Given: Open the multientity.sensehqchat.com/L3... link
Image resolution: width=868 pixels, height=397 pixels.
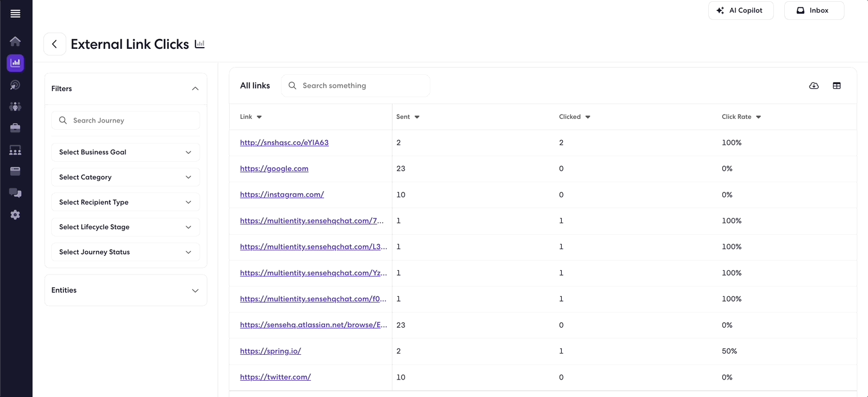Looking at the screenshot, I should click(x=313, y=247).
